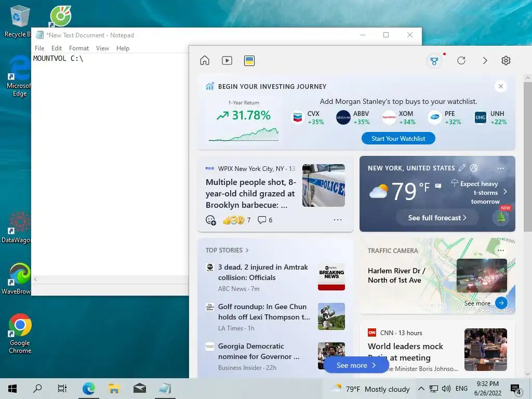
Task: Open the Amtrak collision story
Action: [x=263, y=272]
